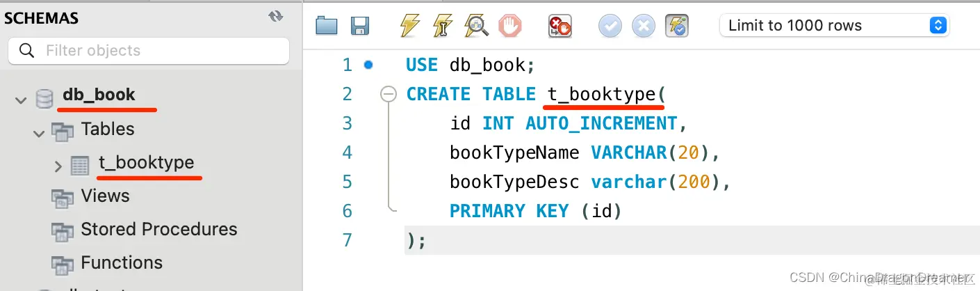Screen dimensions: 980x291
Task: Select the t_booktype table in tree
Action: click(x=147, y=163)
